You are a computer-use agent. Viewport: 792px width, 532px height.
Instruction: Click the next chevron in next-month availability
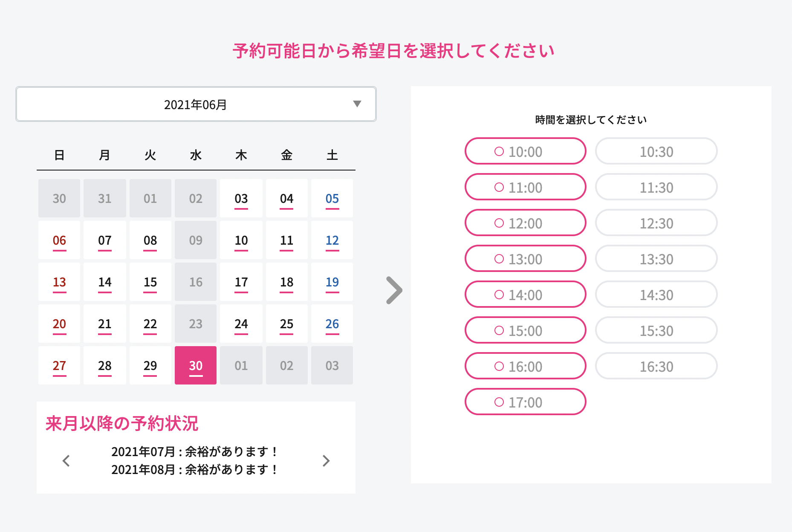click(x=326, y=461)
